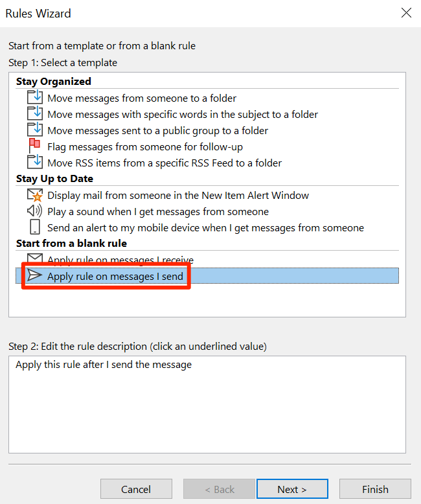
Task: Select 'Move messages from someone to a folder'
Action: click(x=142, y=98)
